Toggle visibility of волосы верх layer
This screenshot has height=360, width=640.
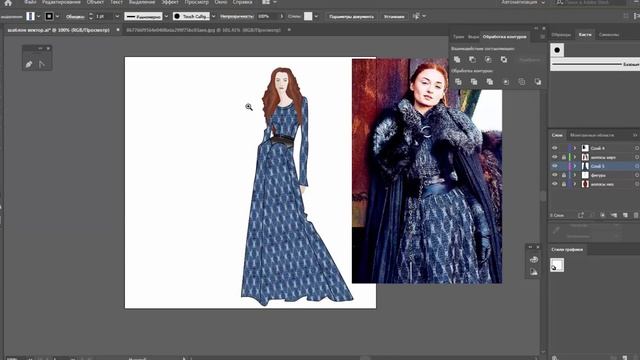point(554,157)
